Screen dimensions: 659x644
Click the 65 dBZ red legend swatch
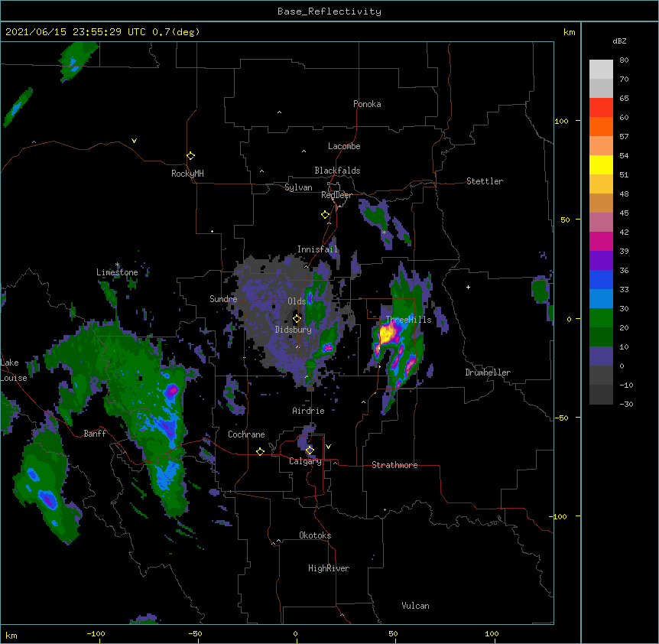(601, 107)
